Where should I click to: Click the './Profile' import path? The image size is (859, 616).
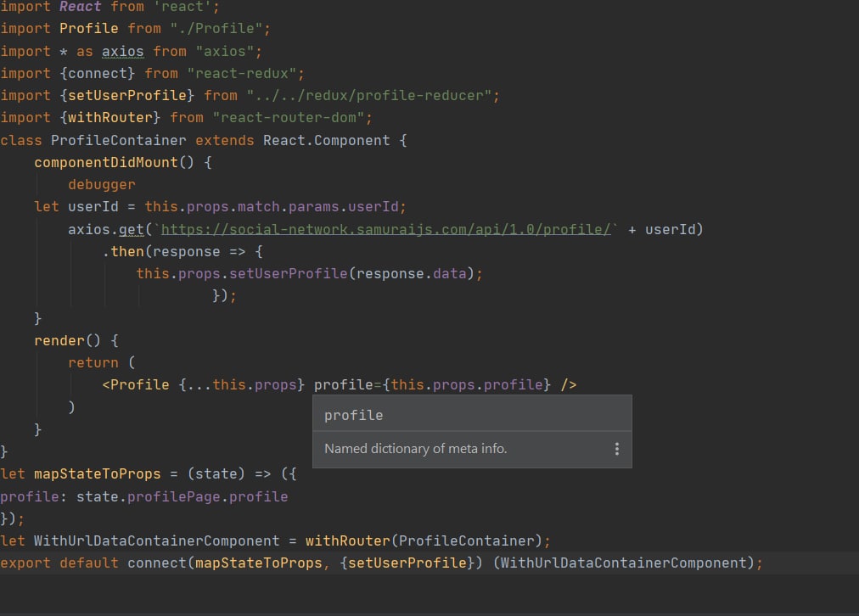(216, 29)
